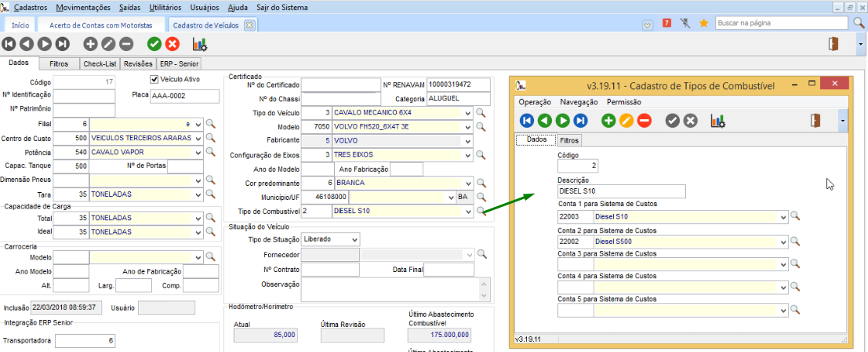Go to the first record in main toolbar
The image size is (868, 352).
click(9, 45)
